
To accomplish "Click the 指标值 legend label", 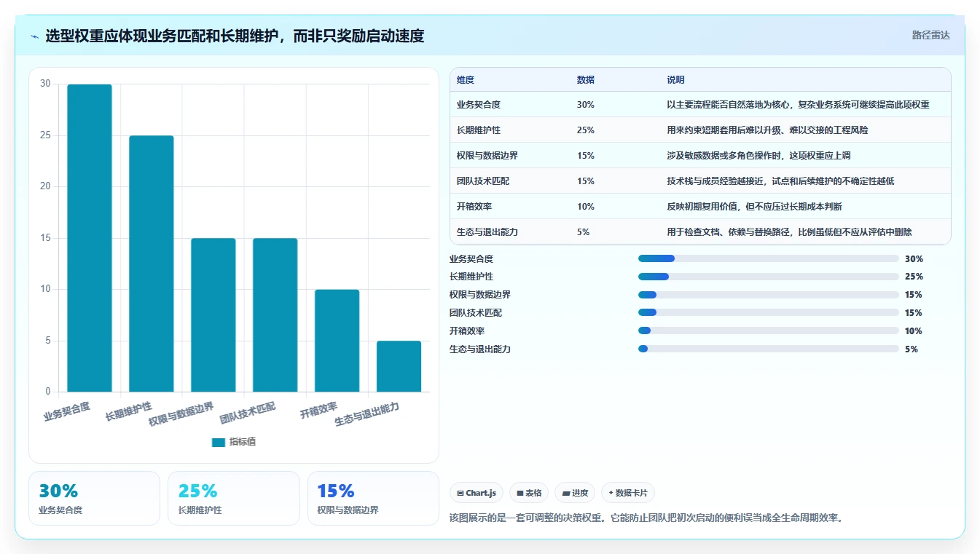I will [242, 442].
